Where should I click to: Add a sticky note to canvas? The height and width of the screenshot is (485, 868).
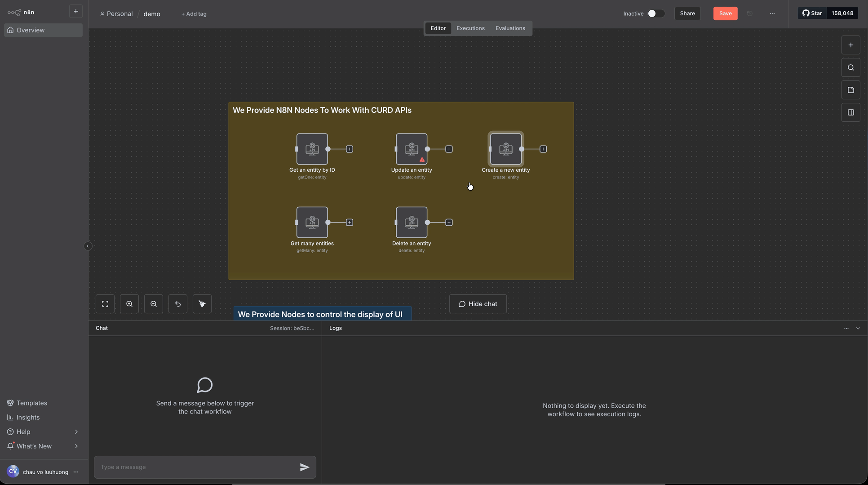850,89
